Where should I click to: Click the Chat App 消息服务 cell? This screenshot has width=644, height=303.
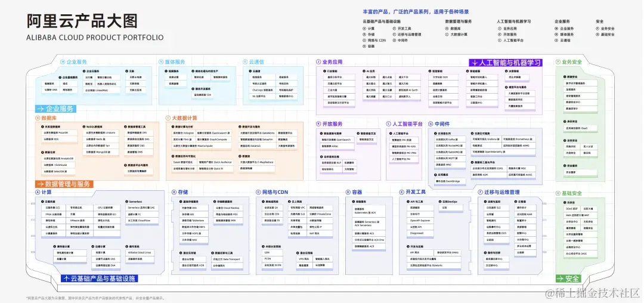coord(262,90)
